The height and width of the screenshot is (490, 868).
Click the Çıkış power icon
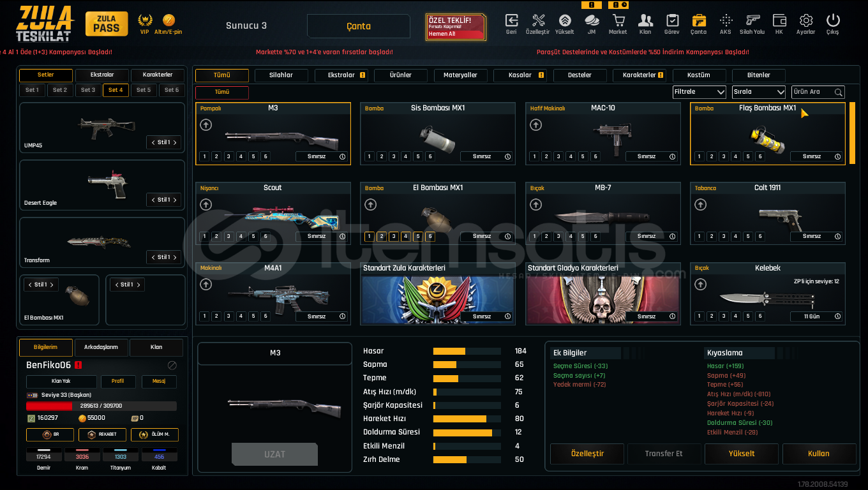point(833,20)
